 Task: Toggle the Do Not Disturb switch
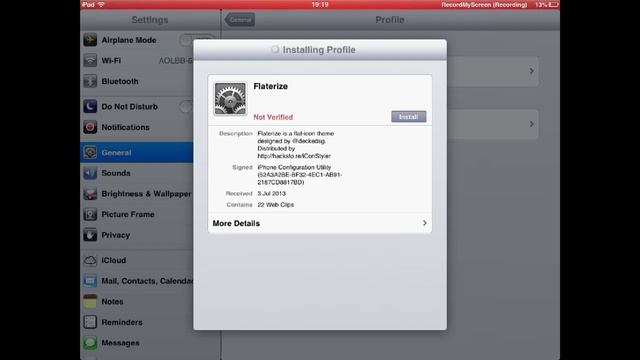coord(187,107)
